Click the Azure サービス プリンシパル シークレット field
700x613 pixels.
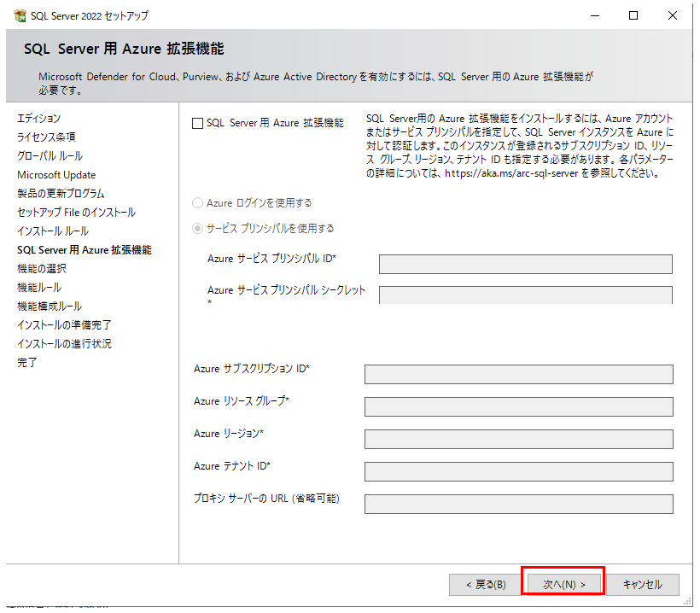point(525,295)
